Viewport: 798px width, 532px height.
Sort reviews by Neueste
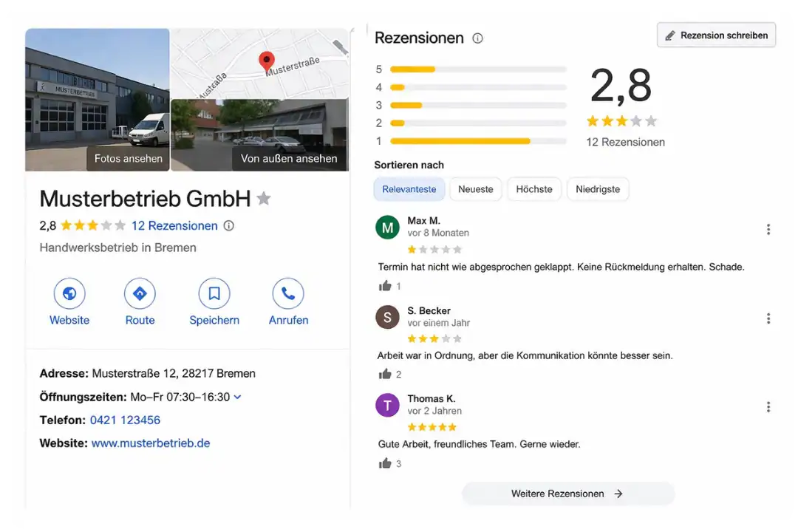[475, 189]
